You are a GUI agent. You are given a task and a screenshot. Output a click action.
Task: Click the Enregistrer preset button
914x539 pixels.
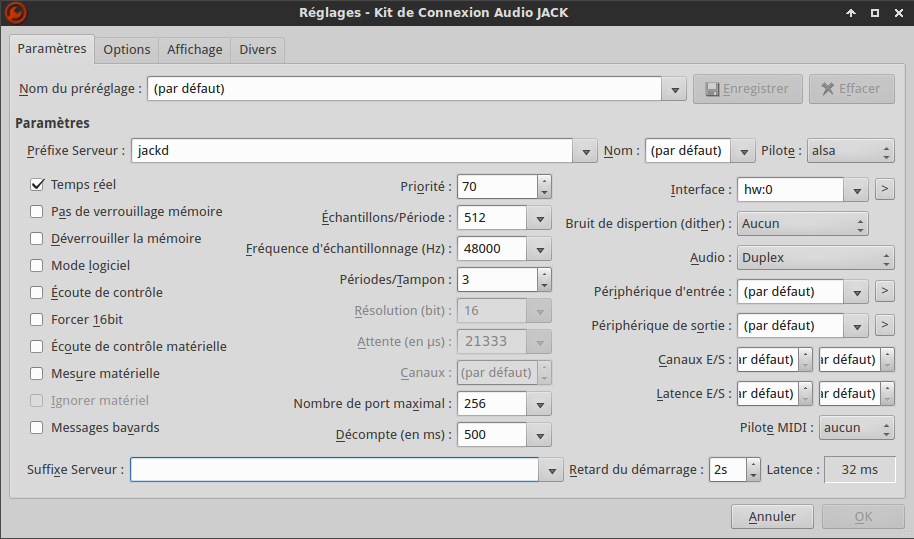tap(747, 89)
